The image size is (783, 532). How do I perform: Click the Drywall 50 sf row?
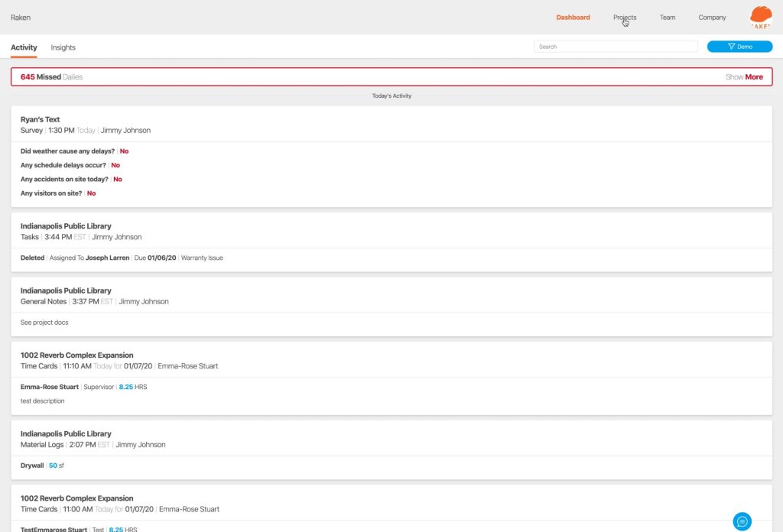42,465
